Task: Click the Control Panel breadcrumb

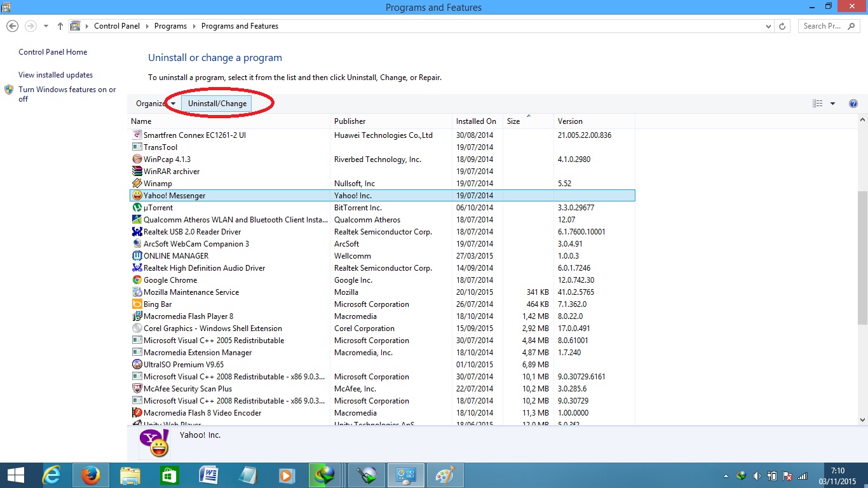Action: pos(118,26)
